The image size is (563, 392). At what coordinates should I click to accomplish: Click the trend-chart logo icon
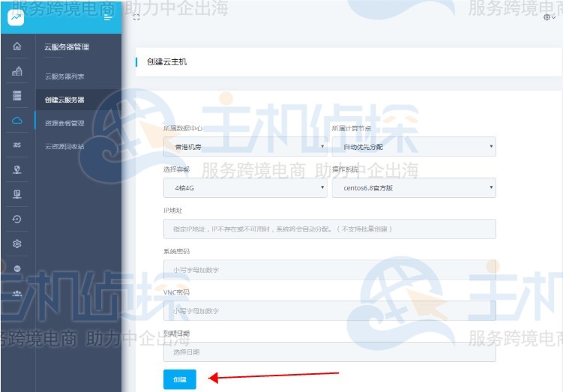pos(16,17)
